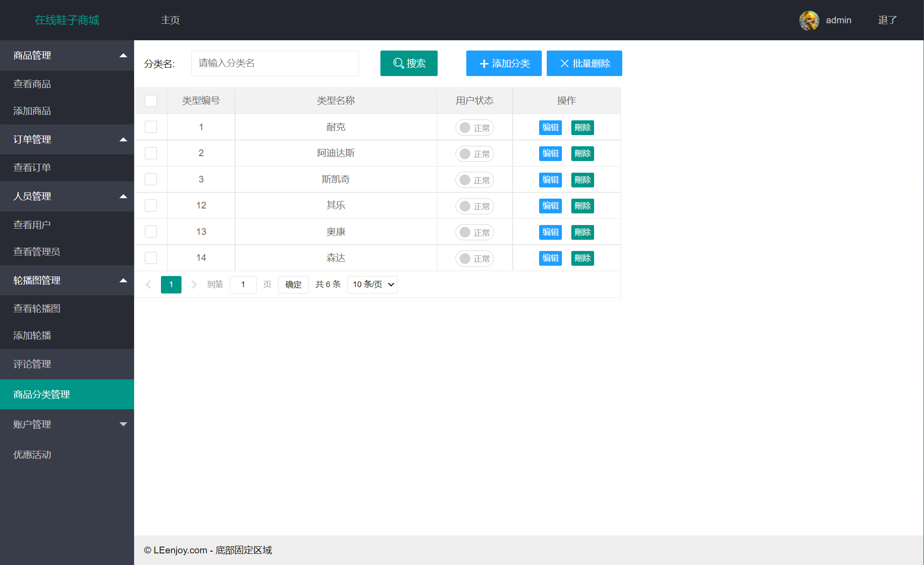Viewport: 924px width, 565px height.
Task: Click the 确定 pagination confirm button
Action: (293, 284)
